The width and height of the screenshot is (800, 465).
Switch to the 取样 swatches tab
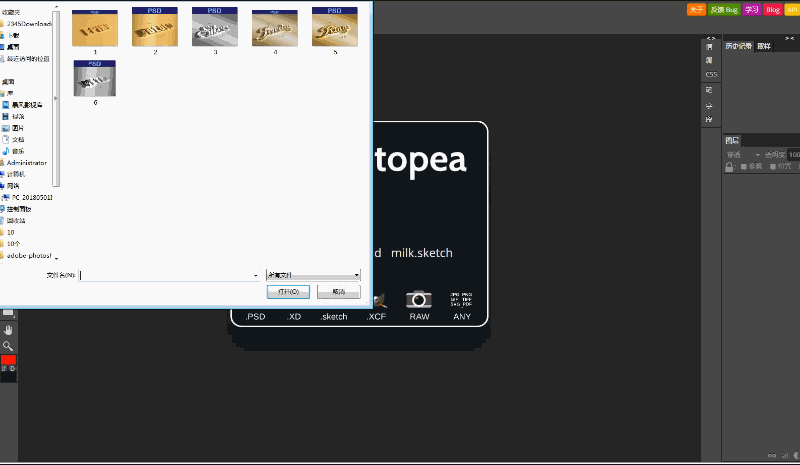pos(764,46)
